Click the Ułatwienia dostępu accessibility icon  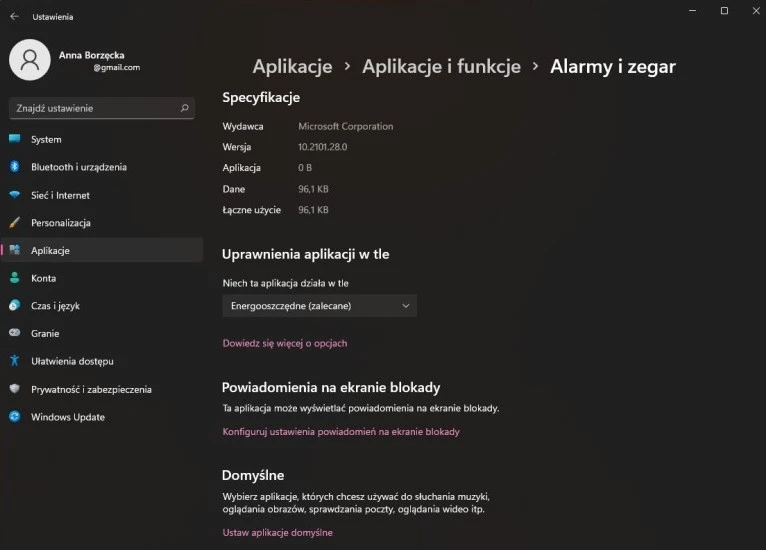tap(15, 361)
